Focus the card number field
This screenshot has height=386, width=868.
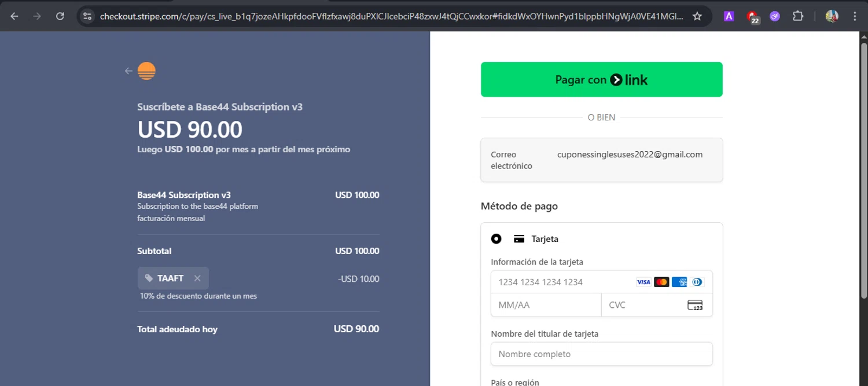pyautogui.click(x=601, y=282)
